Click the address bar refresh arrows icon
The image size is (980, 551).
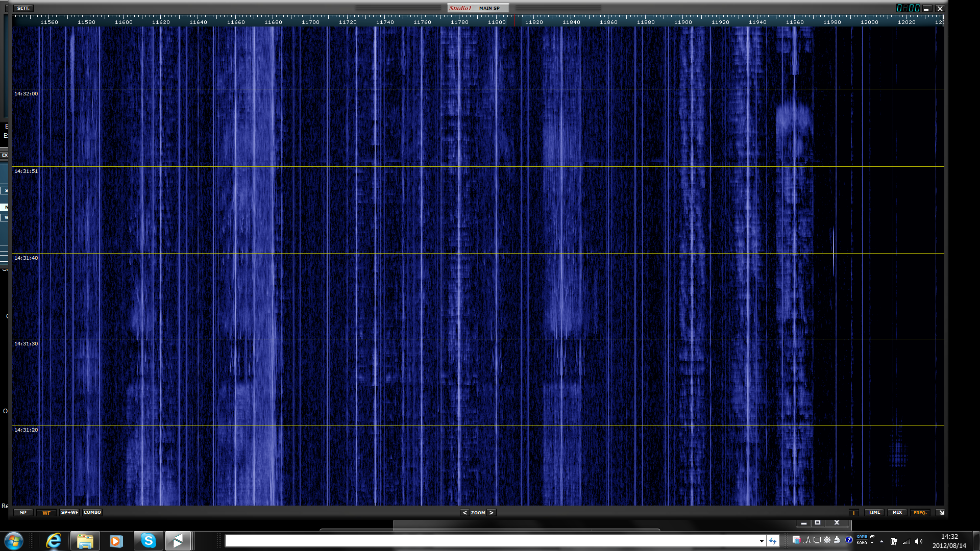click(x=773, y=541)
